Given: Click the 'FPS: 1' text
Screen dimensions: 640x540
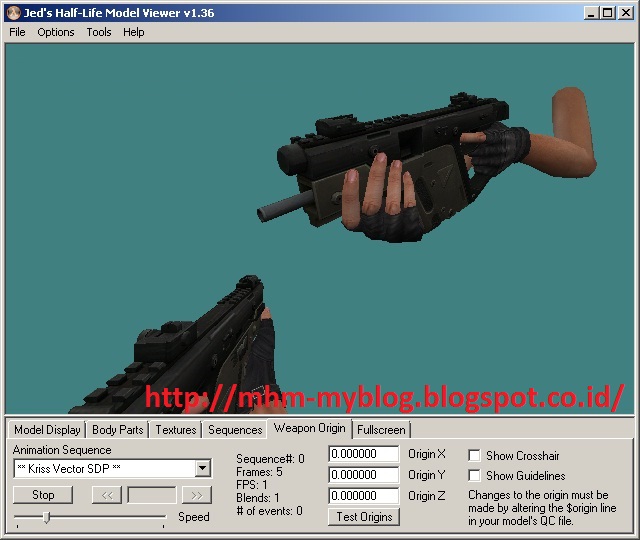Looking at the screenshot, I should click(252, 485).
